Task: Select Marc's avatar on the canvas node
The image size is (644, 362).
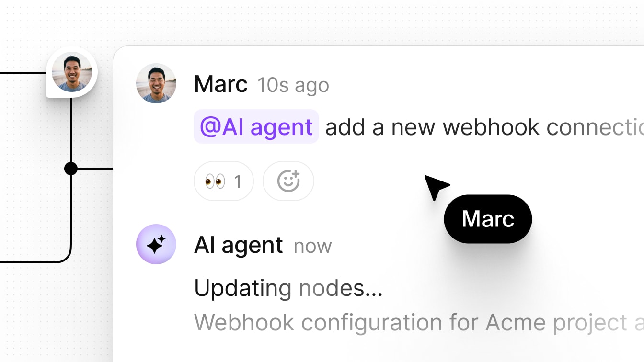Action: (x=71, y=71)
